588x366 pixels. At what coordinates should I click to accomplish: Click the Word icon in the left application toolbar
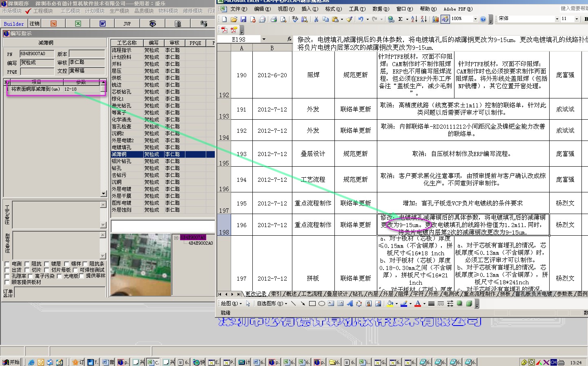point(102,24)
